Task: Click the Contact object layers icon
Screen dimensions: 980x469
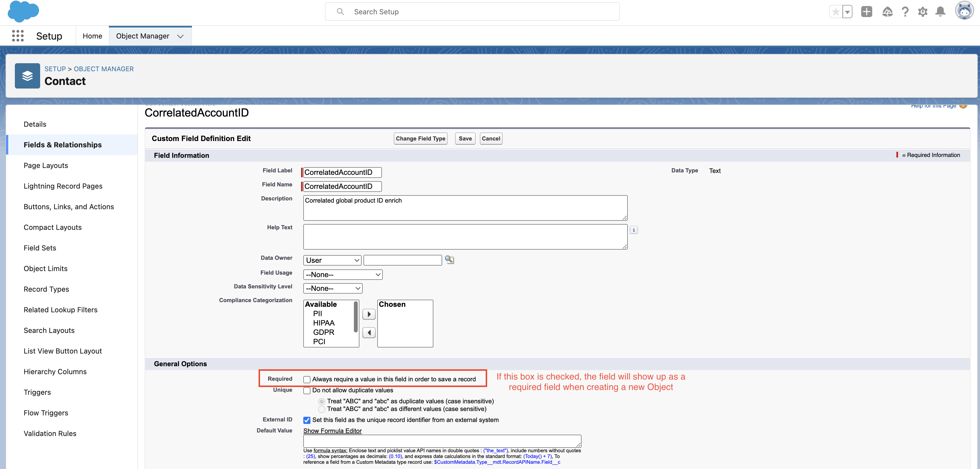Action: (27, 76)
